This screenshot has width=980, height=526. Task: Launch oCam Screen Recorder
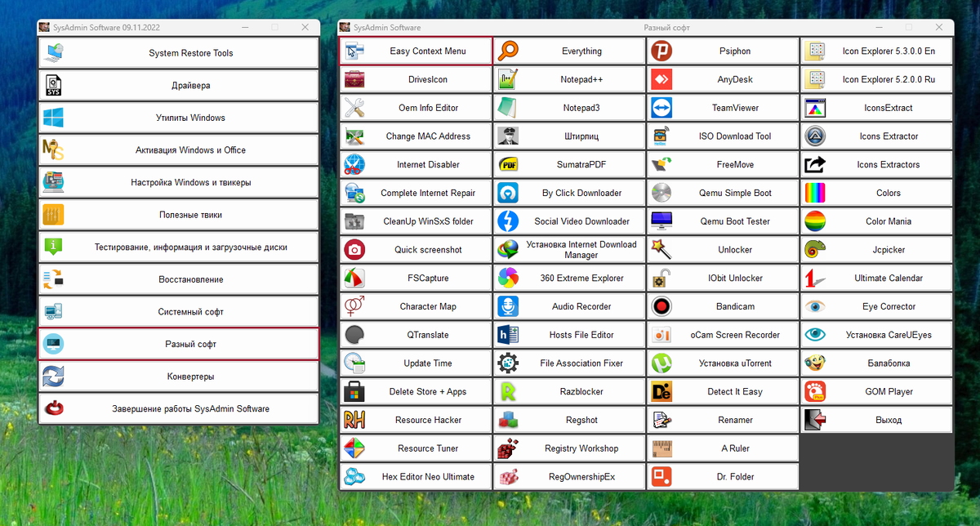click(x=723, y=335)
